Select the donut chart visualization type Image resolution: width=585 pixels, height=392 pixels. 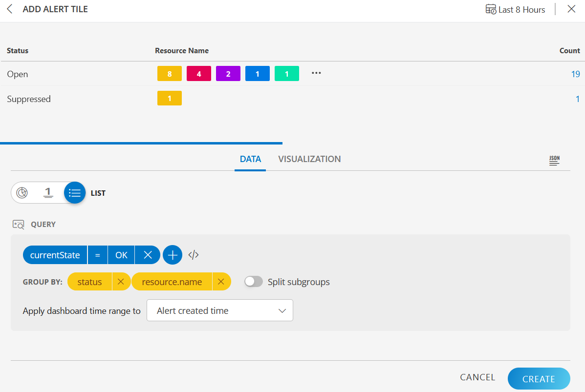tap(22, 192)
